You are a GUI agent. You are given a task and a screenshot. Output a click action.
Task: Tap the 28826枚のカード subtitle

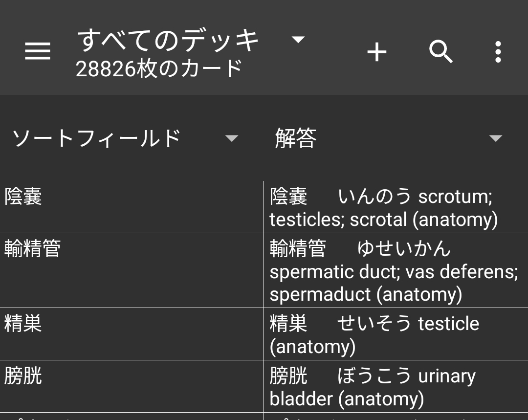[159, 69]
